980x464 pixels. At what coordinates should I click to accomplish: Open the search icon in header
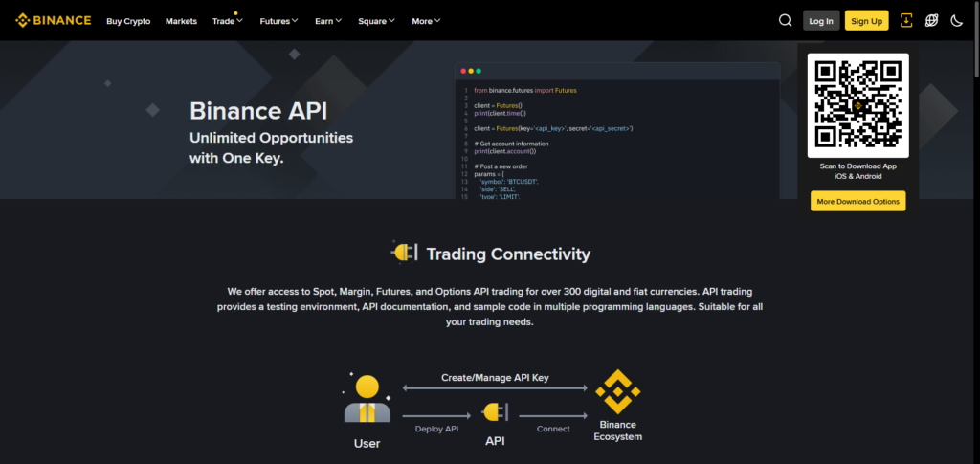785,21
